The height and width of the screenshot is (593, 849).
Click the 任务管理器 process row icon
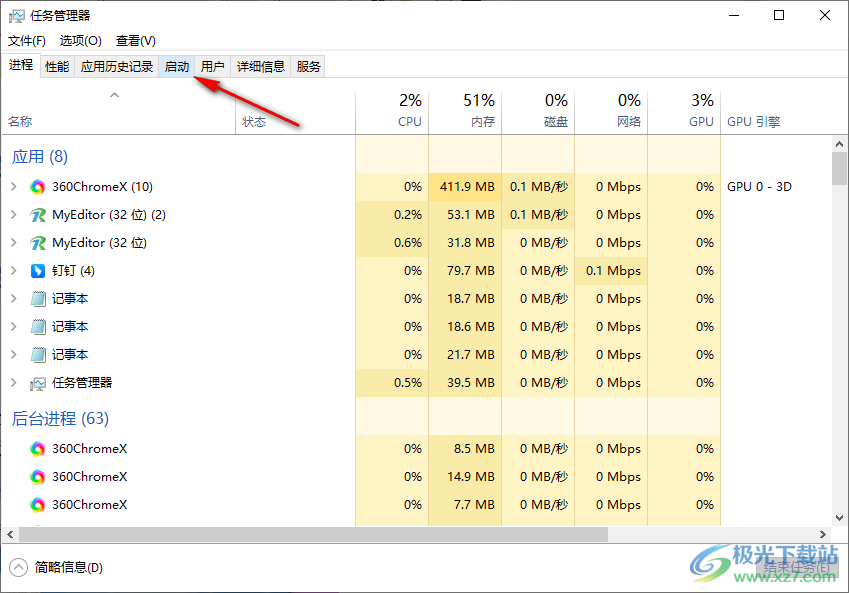(37, 383)
